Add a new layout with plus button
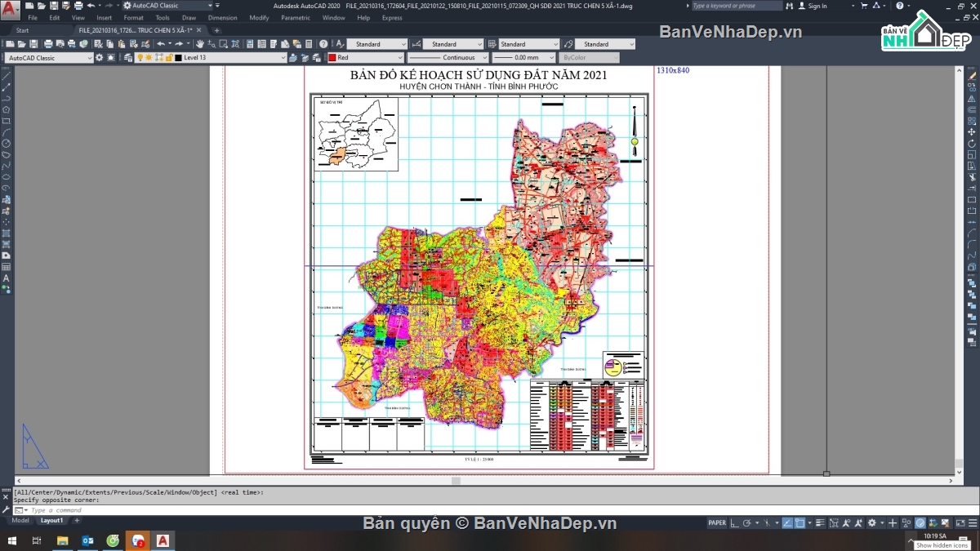Image resolution: width=980 pixels, height=551 pixels. [x=77, y=520]
